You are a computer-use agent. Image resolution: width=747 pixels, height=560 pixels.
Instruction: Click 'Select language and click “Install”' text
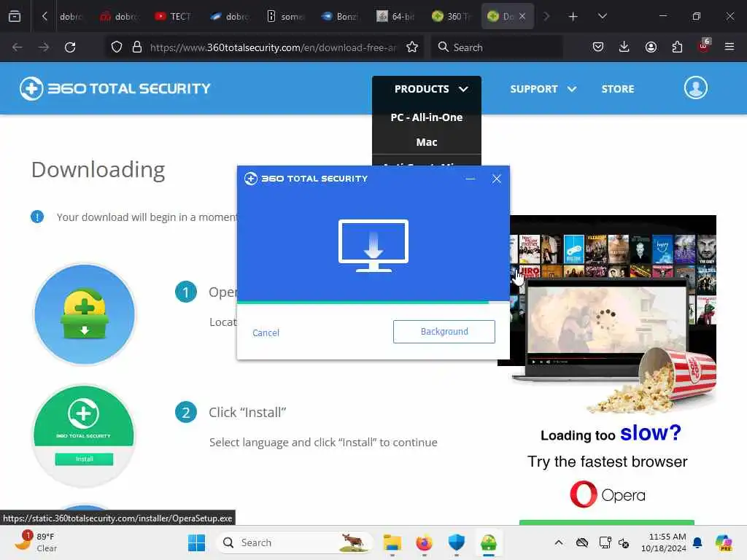(323, 443)
